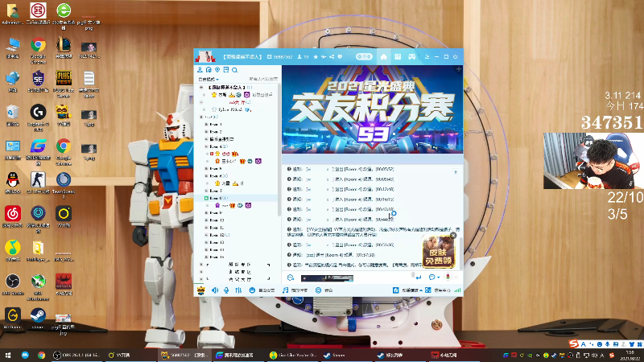Screen dimensions: 644x362
Task: Click the rose flower gift icon
Action: pyautogui.click(x=448, y=277)
